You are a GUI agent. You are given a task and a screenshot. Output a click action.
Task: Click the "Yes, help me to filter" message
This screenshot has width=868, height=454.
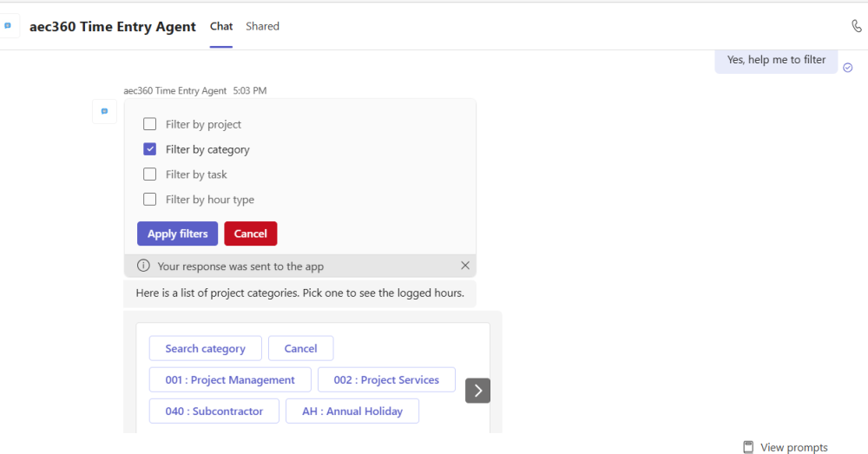776,60
